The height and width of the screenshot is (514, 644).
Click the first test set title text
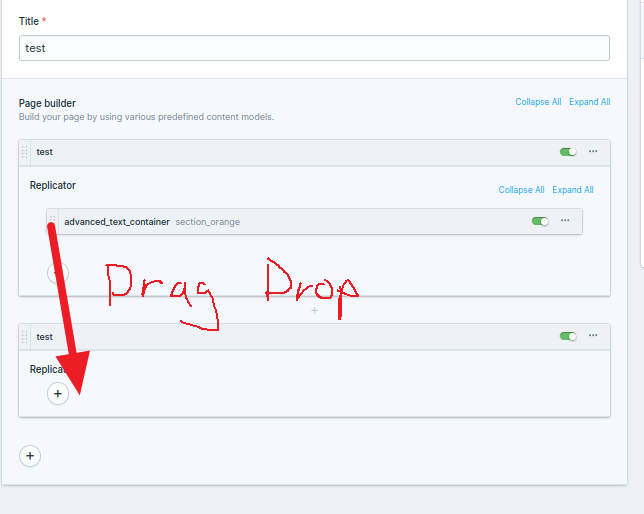click(x=45, y=152)
